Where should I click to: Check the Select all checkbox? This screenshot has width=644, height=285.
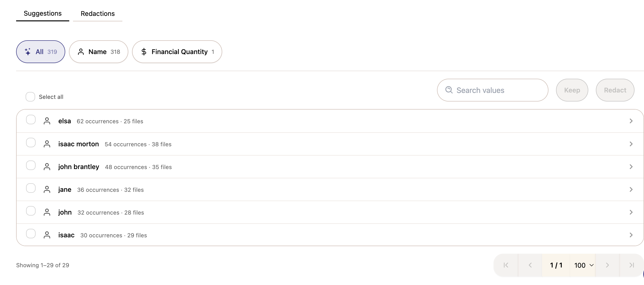coord(30,97)
